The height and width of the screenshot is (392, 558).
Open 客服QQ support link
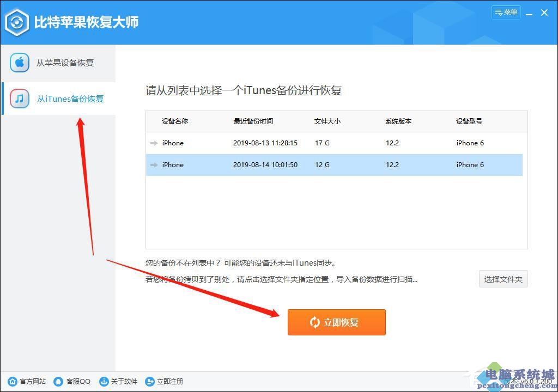pyautogui.click(x=78, y=381)
